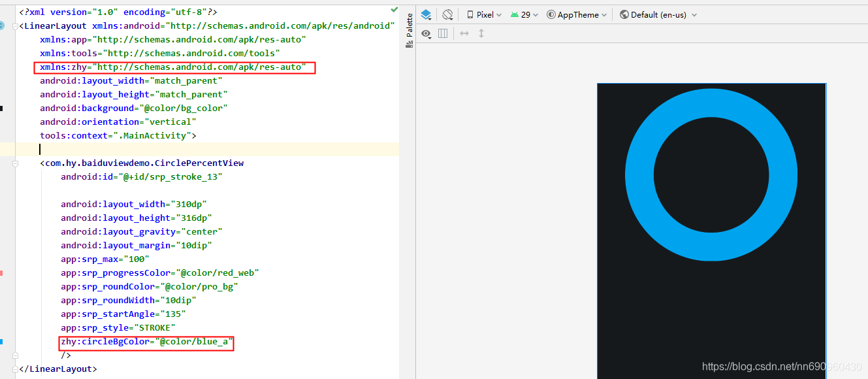Click the android:orientation="vertical" line
The width and height of the screenshot is (868, 379).
click(x=118, y=122)
